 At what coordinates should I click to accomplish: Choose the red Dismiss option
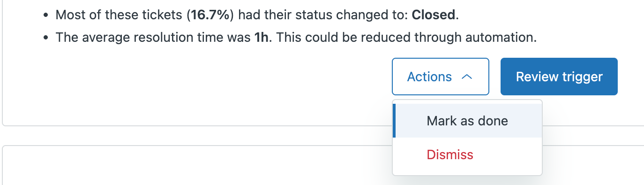[x=450, y=154]
